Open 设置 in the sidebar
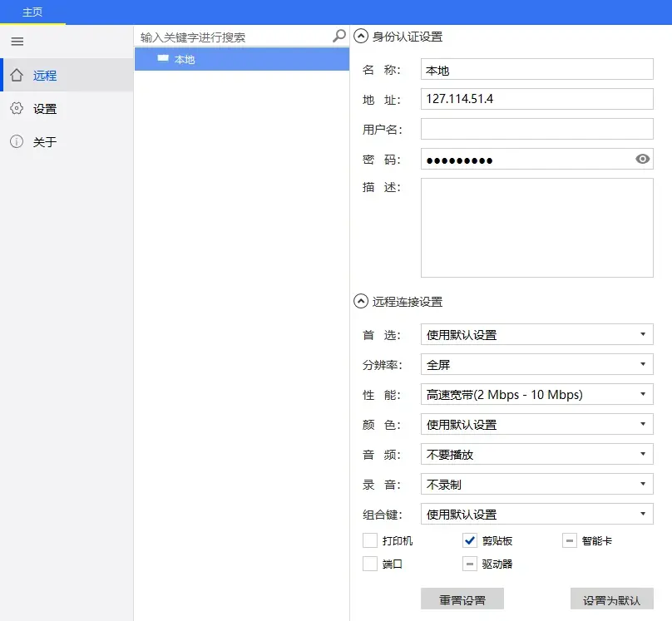The height and width of the screenshot is (621, 672). [x=67, y=108]
